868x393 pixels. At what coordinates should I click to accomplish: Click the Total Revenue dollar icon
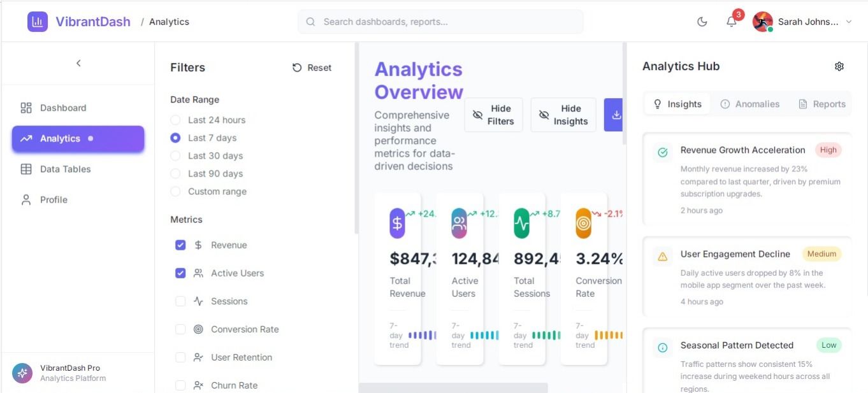pyautogui.click(x=397, y=224)
